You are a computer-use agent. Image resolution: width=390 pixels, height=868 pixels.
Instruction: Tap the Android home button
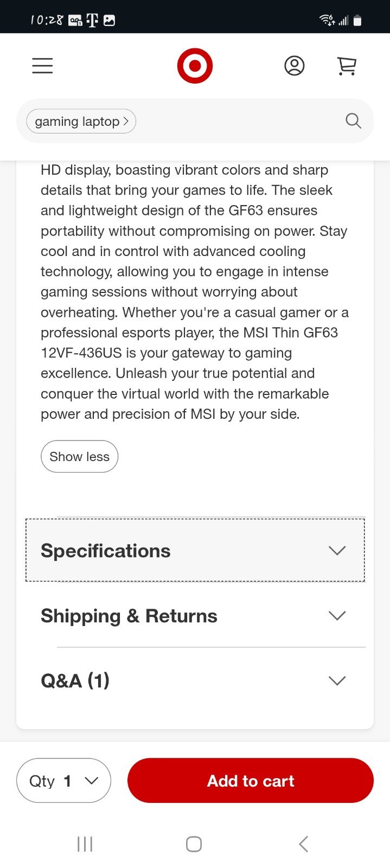194,844
